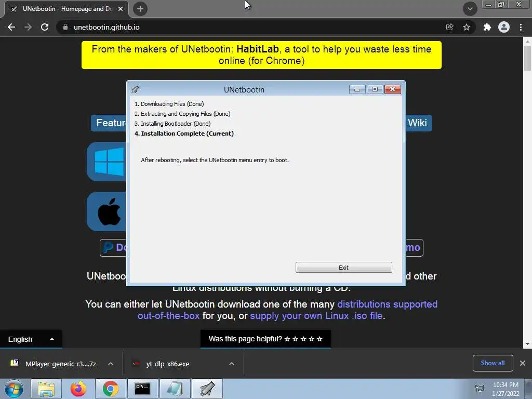Image resolution: width=532 pixels, height=399 pixels.
Task: Switch to Chrome in the taskbar
Action: (x=111, y=389)
